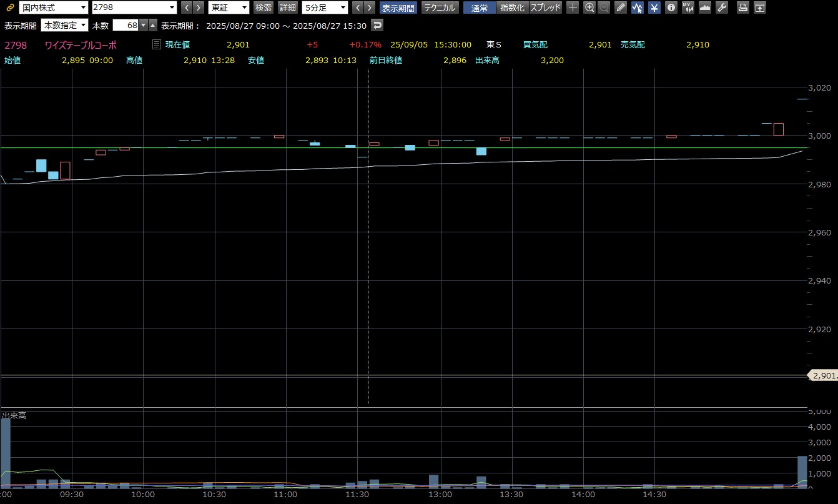Open the MY chart settings icon
This screenshot has height=504, width=838.
pos(688,7)
